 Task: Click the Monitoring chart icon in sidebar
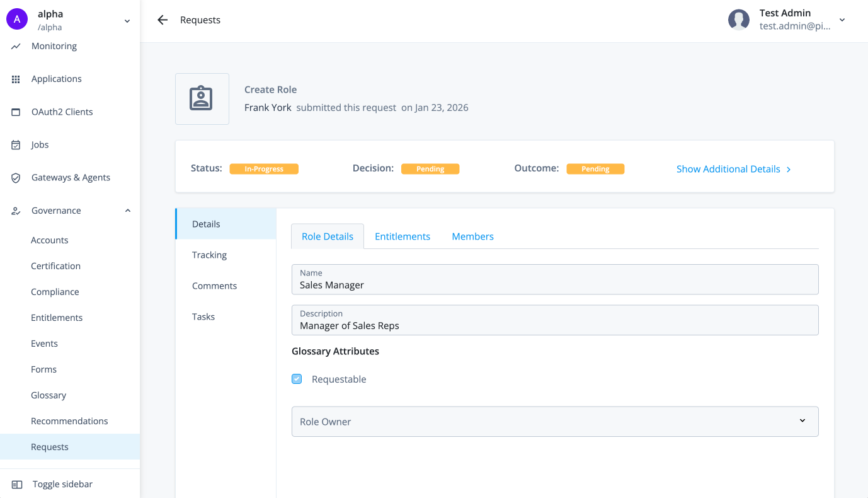tap(16, 46)
